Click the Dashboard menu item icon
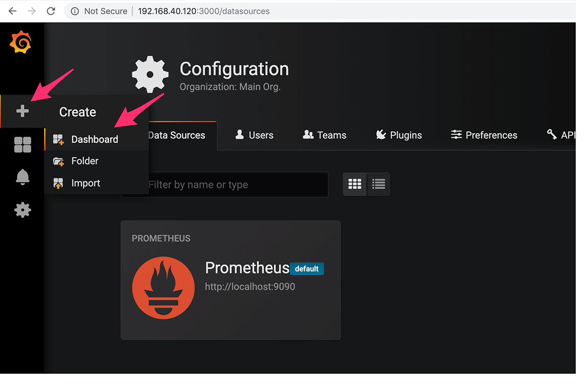The image size is (588, 386). (58, 139)
